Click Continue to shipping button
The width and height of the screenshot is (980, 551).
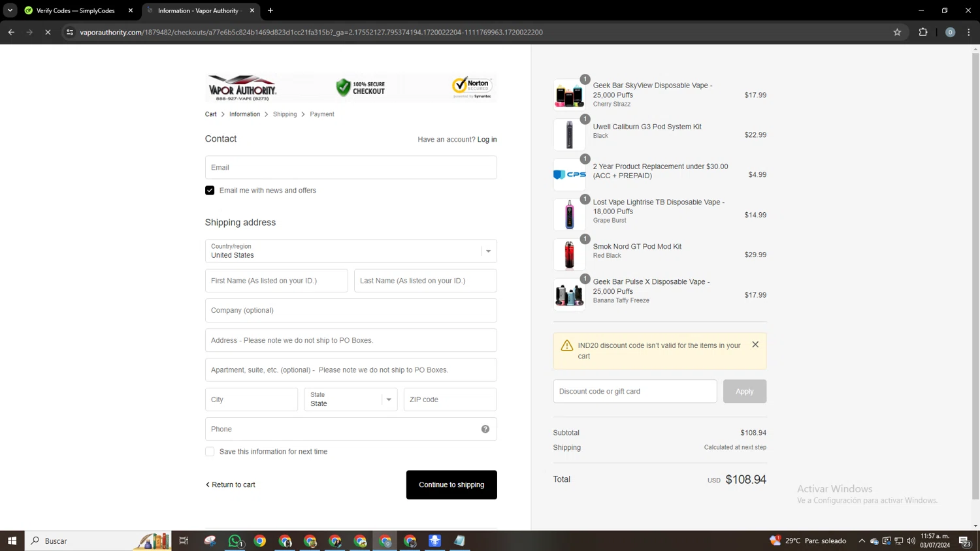tap(451, 485)
